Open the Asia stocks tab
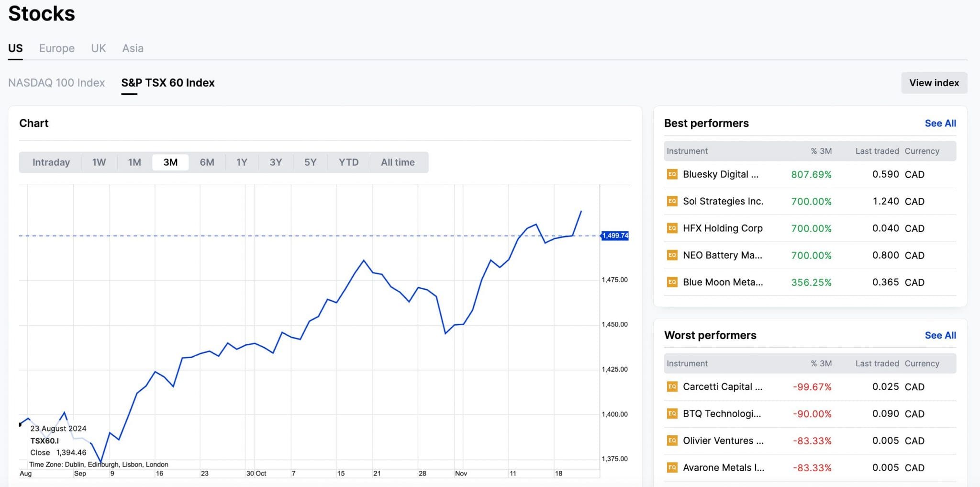 coord(133,48)
